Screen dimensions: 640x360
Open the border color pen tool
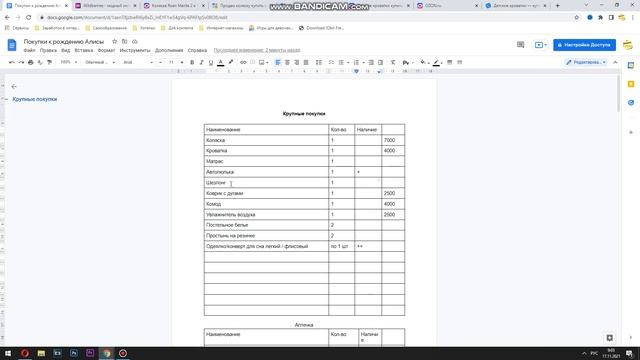tap(437, 62)
